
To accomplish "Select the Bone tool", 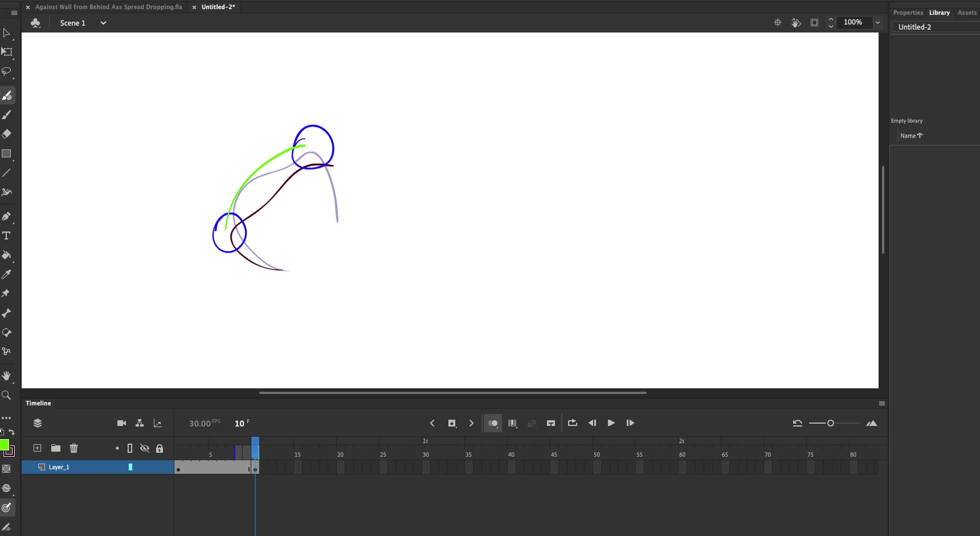I will (7, 313).
